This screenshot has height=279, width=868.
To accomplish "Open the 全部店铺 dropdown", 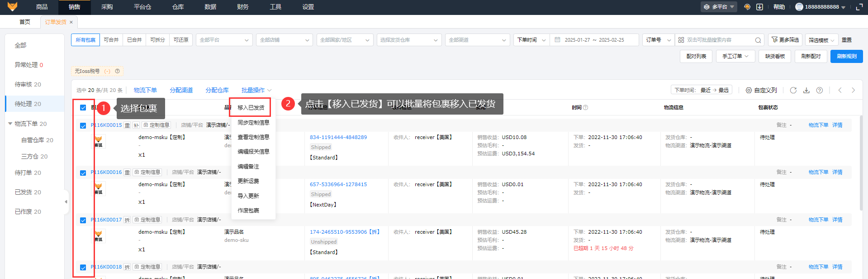I will (285, 40).
